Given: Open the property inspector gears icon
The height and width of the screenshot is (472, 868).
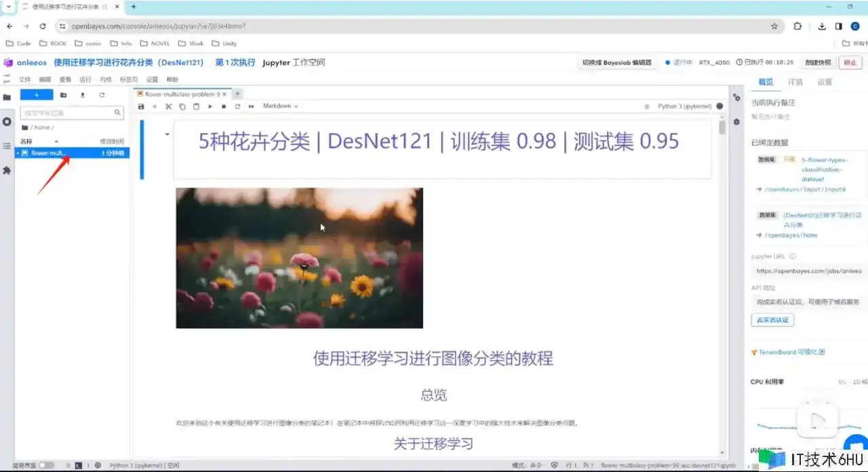Looking at the screenshot, I should tap(738, 97).
